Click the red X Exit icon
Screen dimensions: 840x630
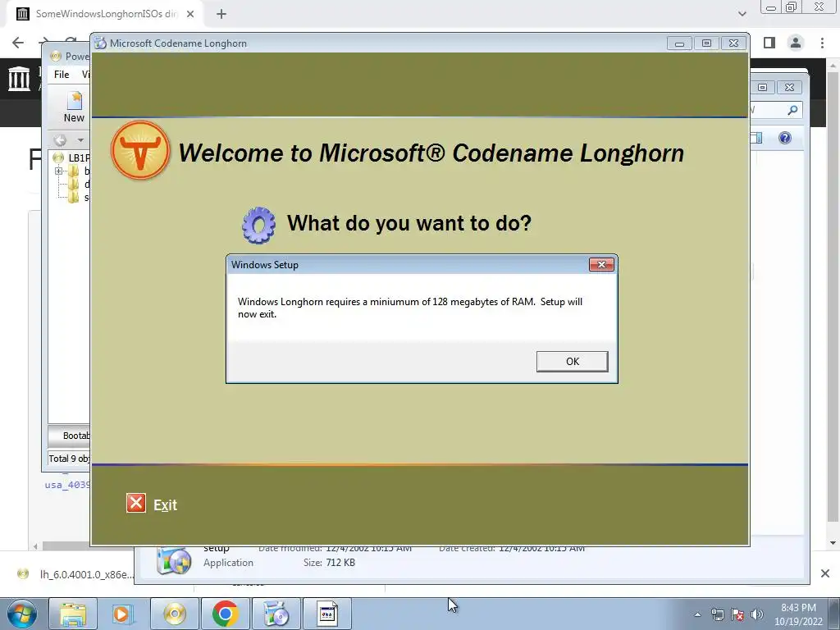pyautogui.click(x=136, y=504)
